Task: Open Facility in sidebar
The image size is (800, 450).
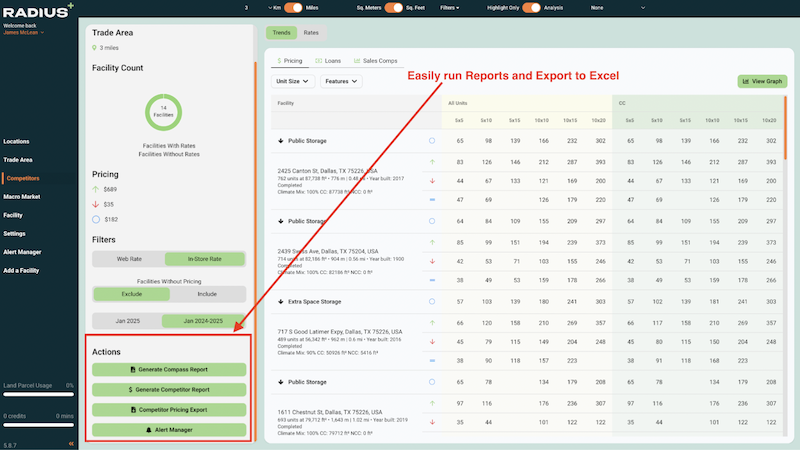Action: tap(13, 215)
